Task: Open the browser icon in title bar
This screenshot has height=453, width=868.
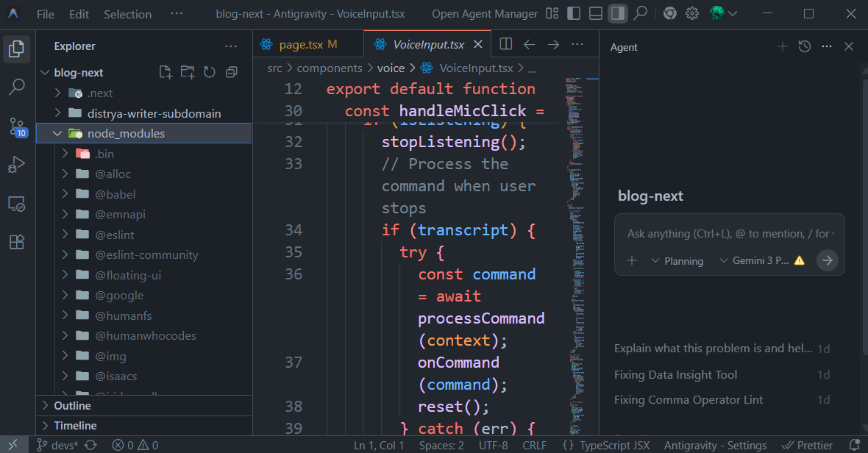Action: pyautogui.click(x=670, y=14)
